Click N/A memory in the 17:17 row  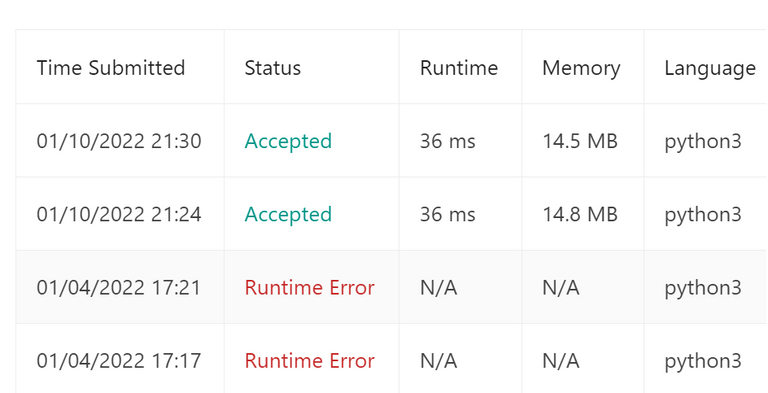(x=561, y=361)
